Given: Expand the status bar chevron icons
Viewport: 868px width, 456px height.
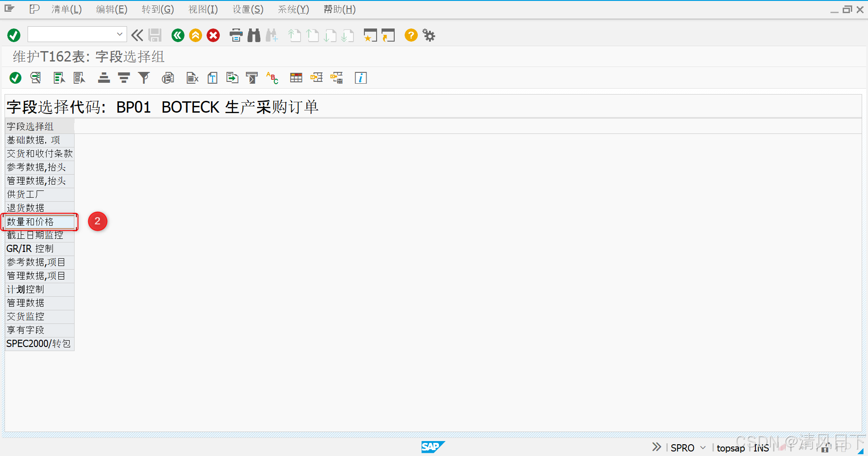Looking at the screenshot, I should click(656, 446).
